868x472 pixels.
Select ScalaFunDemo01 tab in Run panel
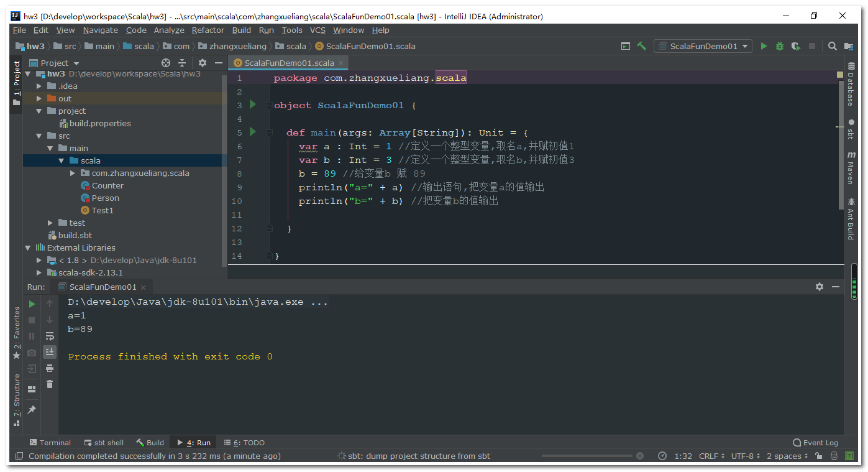(102, 287)
